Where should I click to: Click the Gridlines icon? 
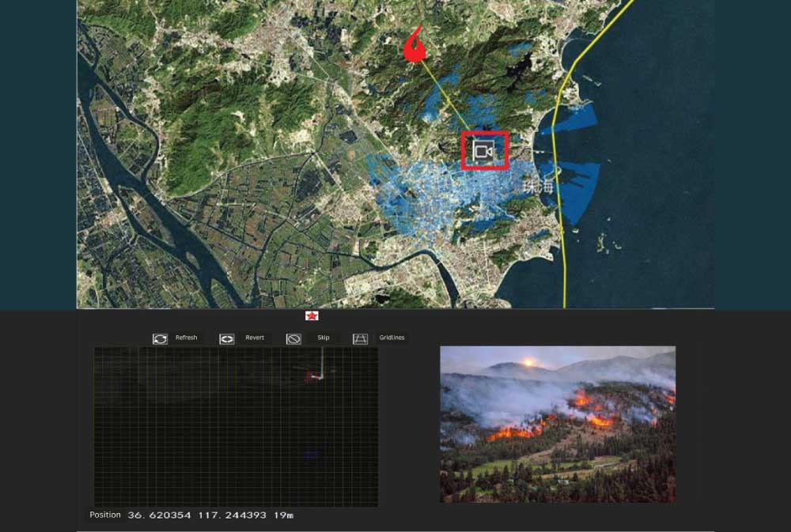point(360,339)
